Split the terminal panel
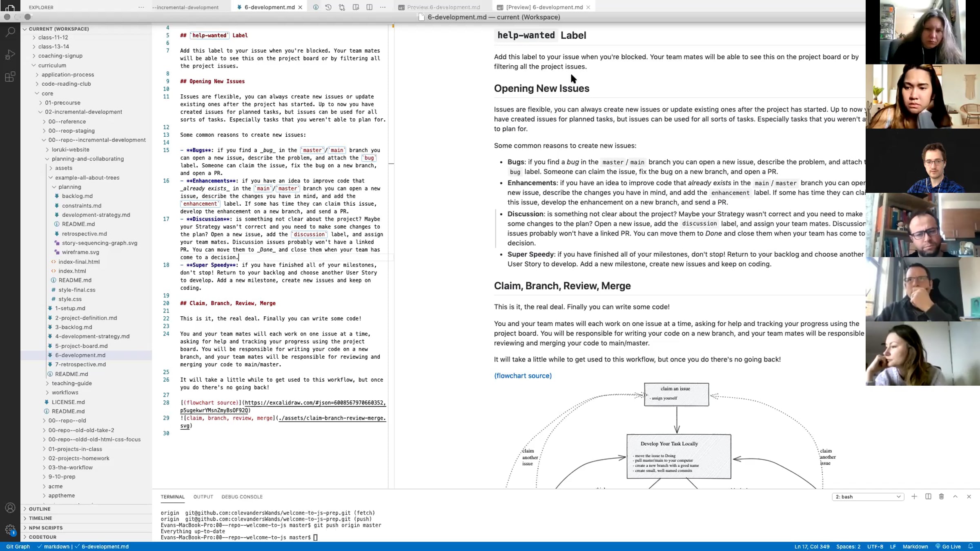 pyautogui.click(x=928, y=497)
